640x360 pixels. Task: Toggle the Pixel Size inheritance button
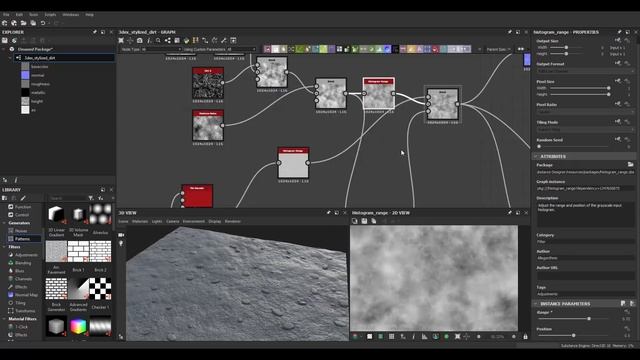coord(618,81)
